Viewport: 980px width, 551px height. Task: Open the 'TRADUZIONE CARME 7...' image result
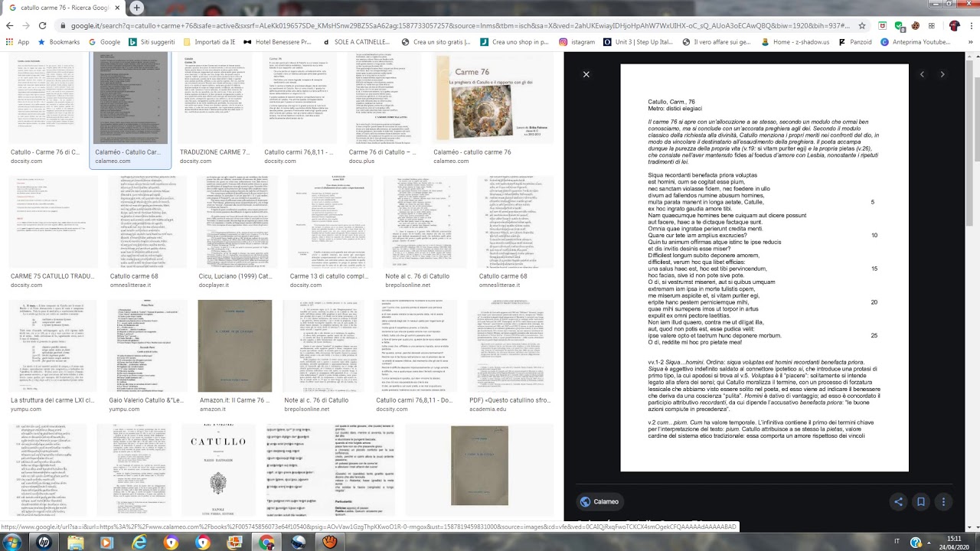[214, 99]
